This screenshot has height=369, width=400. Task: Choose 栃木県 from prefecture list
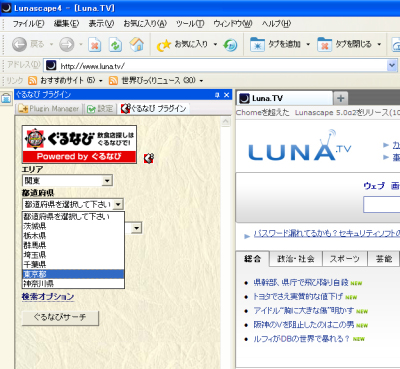(73, 236)
